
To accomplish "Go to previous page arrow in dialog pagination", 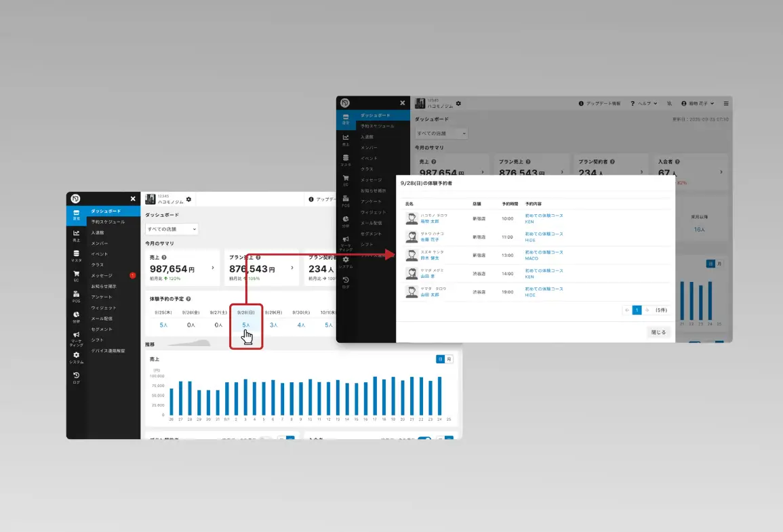I will click(627, 310).
